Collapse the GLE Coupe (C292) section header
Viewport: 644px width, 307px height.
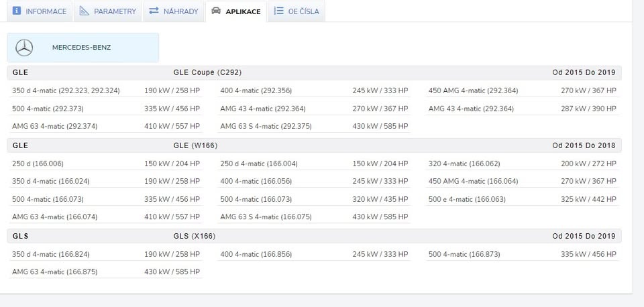(x=314, y=72)
